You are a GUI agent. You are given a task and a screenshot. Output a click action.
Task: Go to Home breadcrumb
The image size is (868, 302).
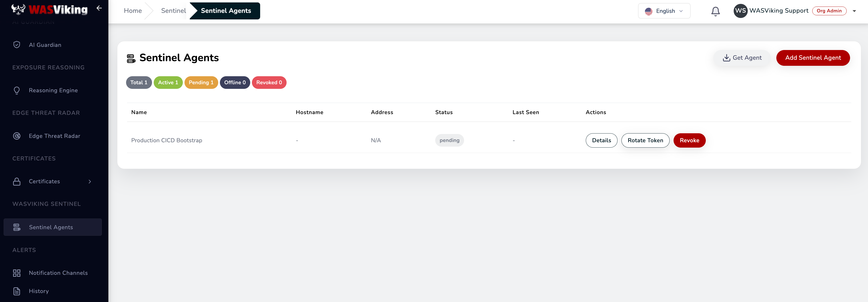[x=133, y=11]
